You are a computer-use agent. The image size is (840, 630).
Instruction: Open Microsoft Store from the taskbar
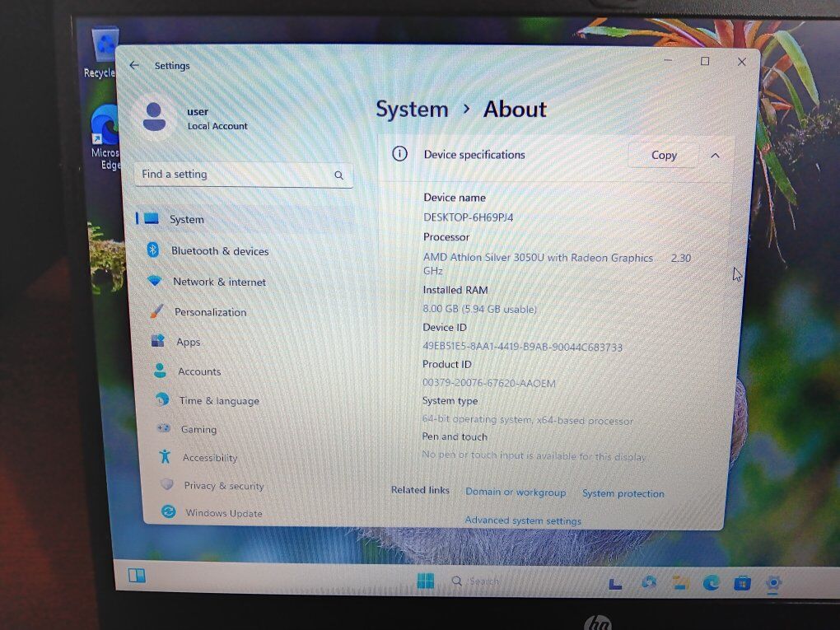[742, 583]
